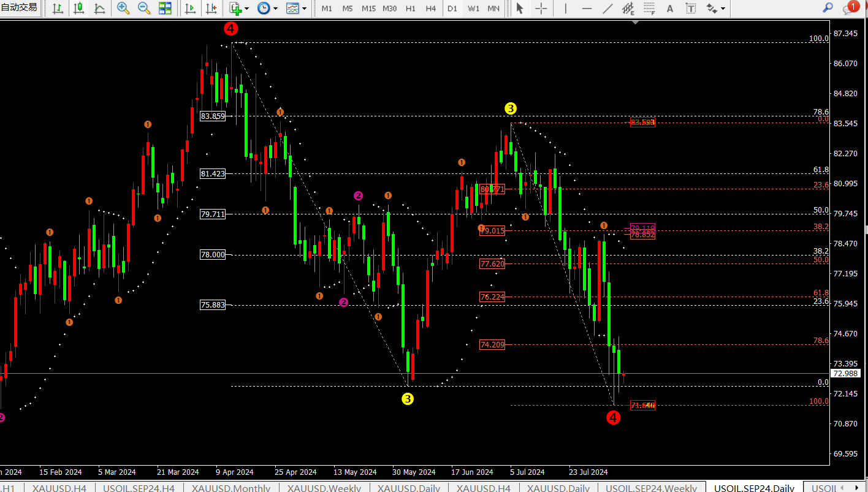This screenshot has height=492, width=868.
Task: Switch chart to candlesticks mode
Action: [x=78, y=9]
